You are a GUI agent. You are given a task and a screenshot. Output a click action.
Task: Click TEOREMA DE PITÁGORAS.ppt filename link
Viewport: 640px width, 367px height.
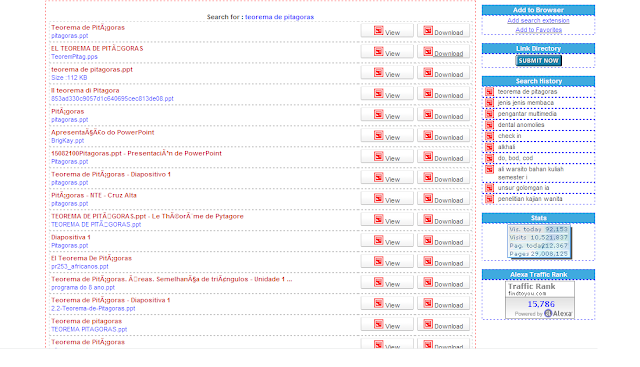[96, 225]
